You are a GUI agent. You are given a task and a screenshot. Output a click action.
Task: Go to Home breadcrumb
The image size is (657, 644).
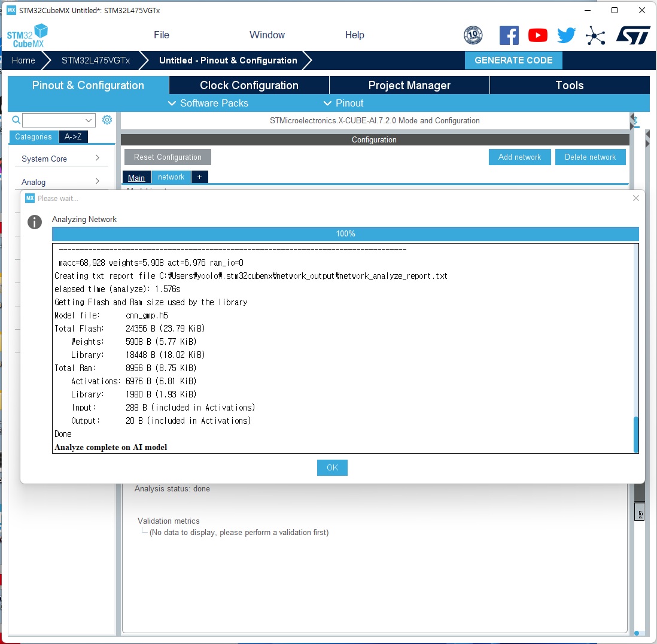pos(23,60)
